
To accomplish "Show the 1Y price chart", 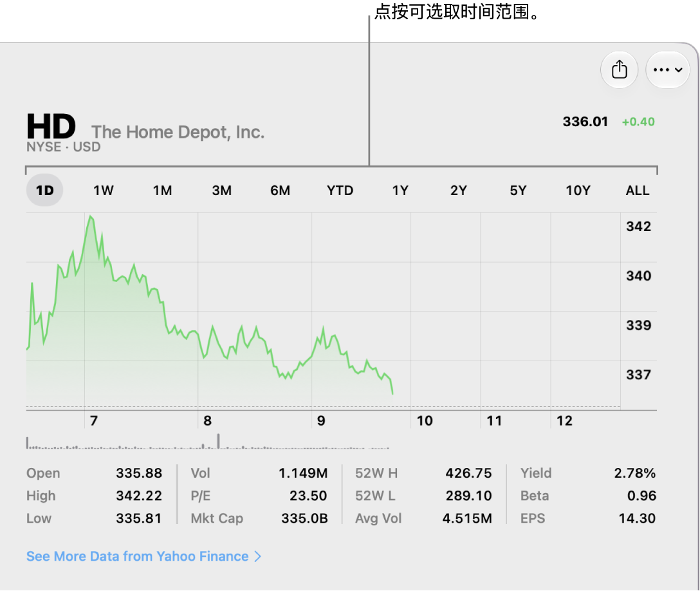I will [400, 191].
